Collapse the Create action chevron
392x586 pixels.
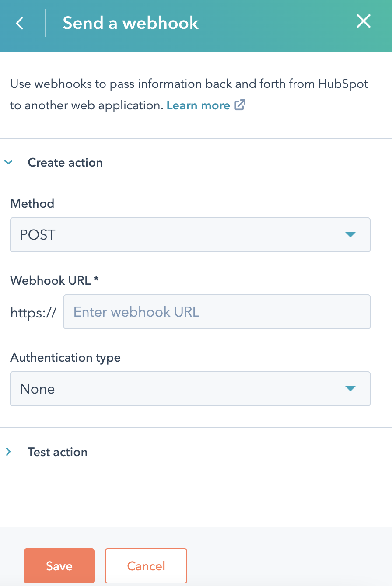pos(8,162)
